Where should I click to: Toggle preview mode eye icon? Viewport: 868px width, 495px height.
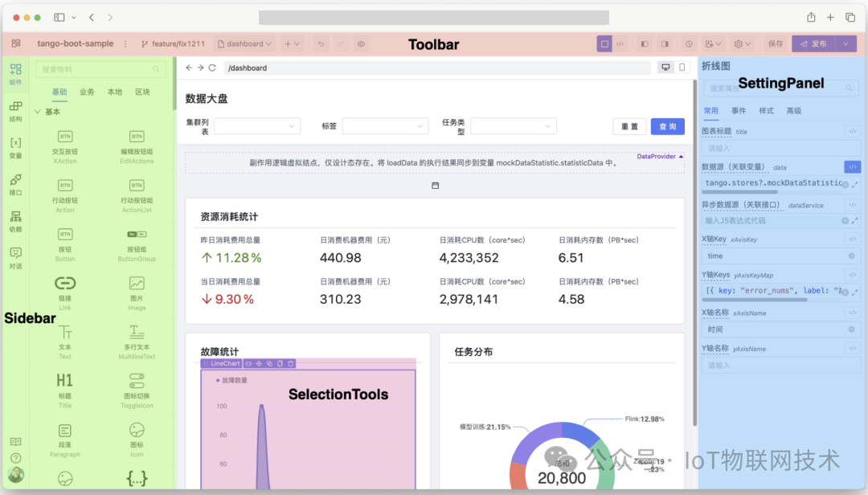[x=361, y=43]
